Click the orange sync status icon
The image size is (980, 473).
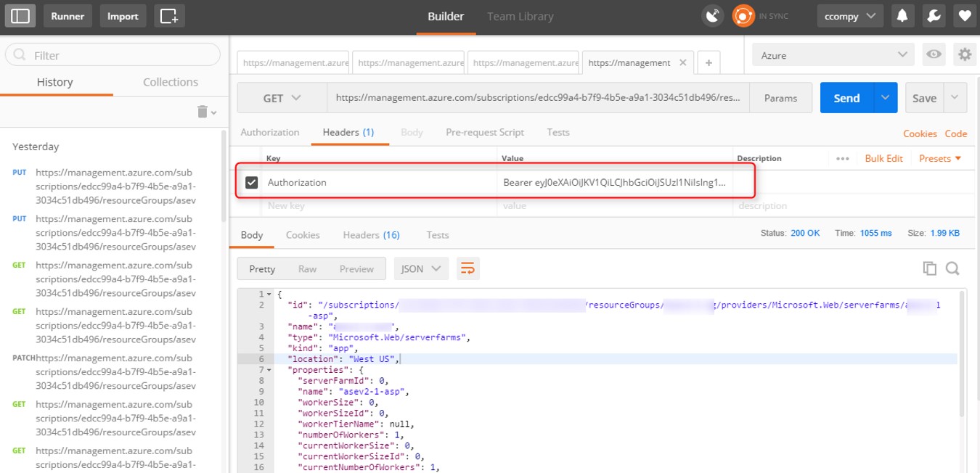[x=743, y=16]
